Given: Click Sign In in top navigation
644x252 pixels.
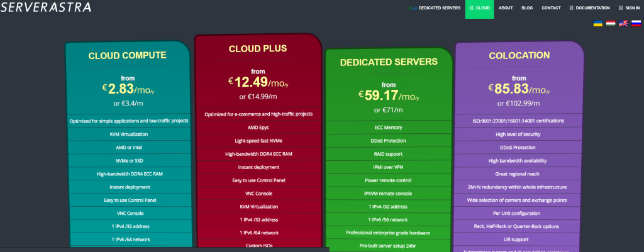Looking at the screenshot, I should tap(633, 8).
